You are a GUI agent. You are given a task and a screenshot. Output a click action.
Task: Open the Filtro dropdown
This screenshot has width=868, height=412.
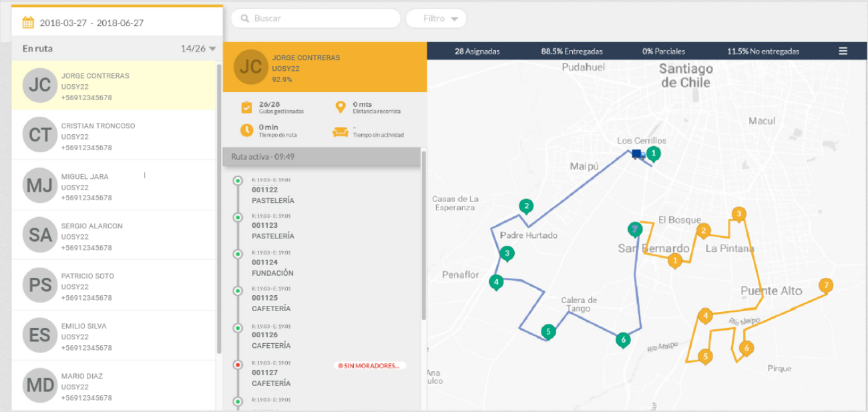(436, 18)
